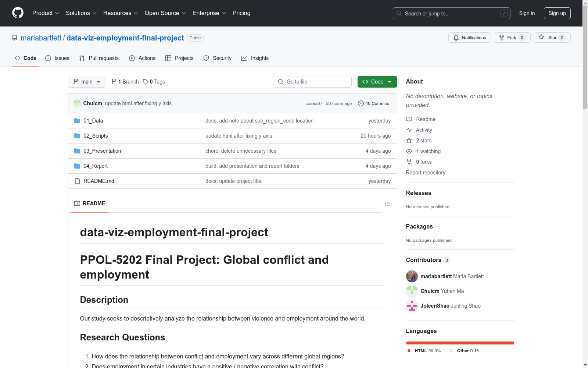The height and width of the screenshot is (368, 588).
Task: Expand the Resources menu
Action: click(x=121, y=13)
